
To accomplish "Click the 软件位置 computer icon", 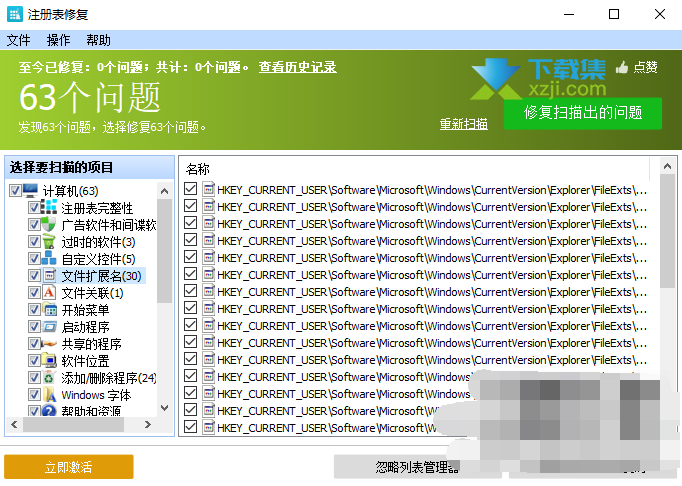I will click(50, 361).
